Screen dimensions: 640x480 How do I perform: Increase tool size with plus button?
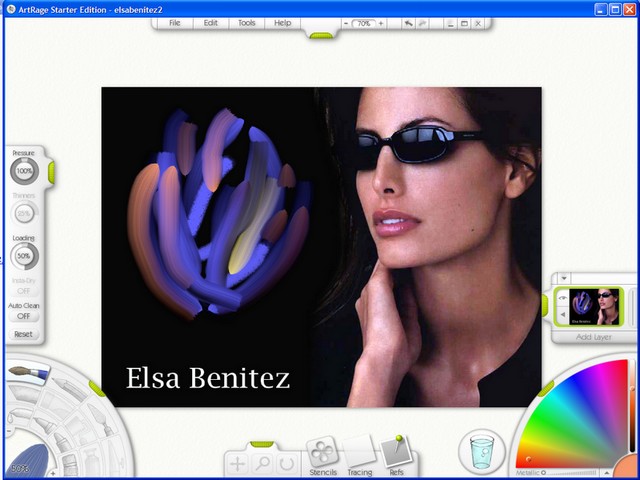coord(53,473)
